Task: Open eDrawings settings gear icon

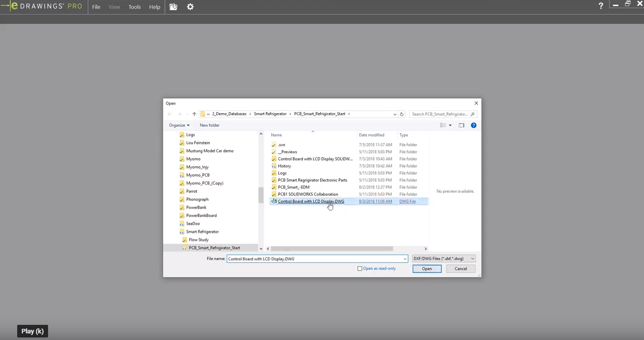Action: [x=190, y=7]
